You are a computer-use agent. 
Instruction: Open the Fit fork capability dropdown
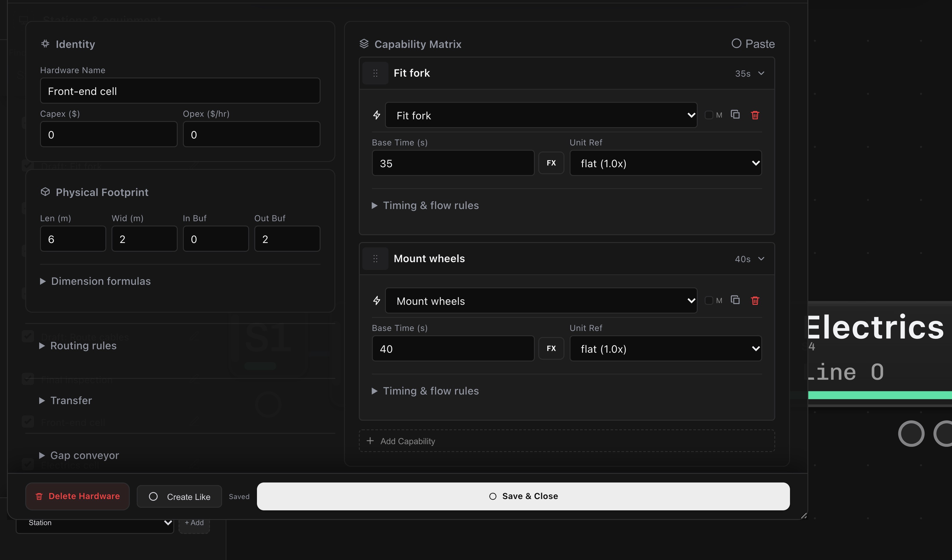point(541,115)
